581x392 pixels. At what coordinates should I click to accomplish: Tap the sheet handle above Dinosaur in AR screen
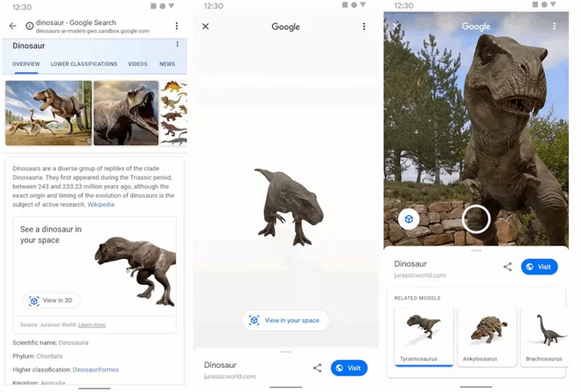pyautogui.click(x=476, y=250)
